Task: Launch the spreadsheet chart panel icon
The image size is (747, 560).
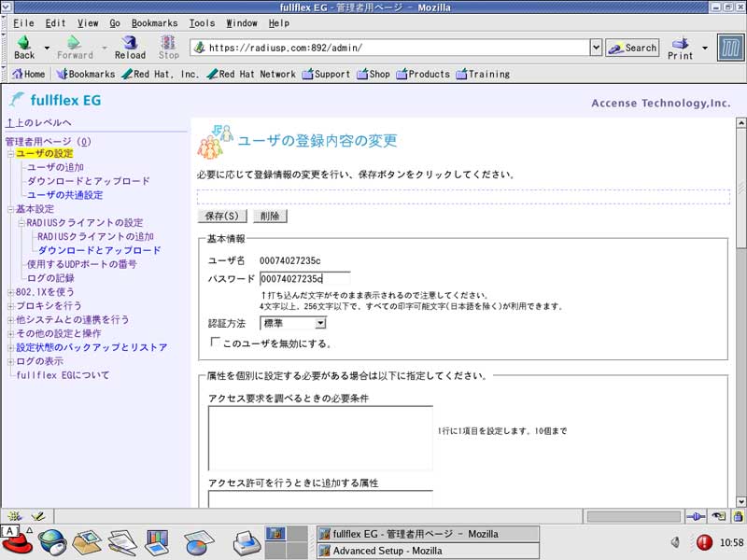Action: coord(198,542)
